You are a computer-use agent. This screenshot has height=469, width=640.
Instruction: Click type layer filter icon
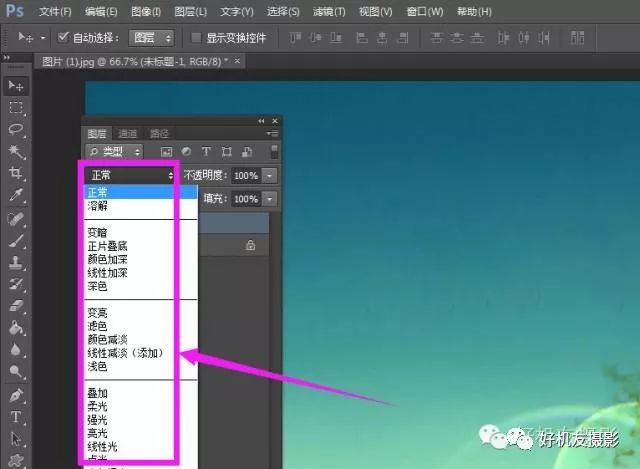coord(206,151)
